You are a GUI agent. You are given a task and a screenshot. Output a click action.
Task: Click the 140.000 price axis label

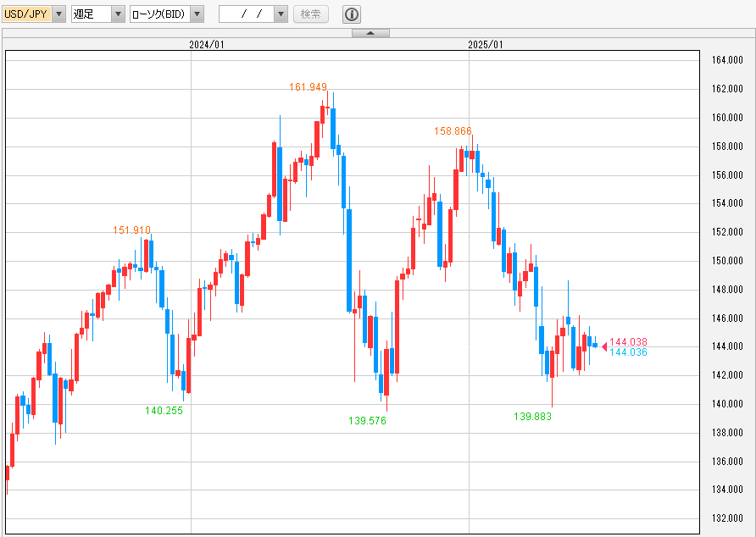(x=727, y=403)
